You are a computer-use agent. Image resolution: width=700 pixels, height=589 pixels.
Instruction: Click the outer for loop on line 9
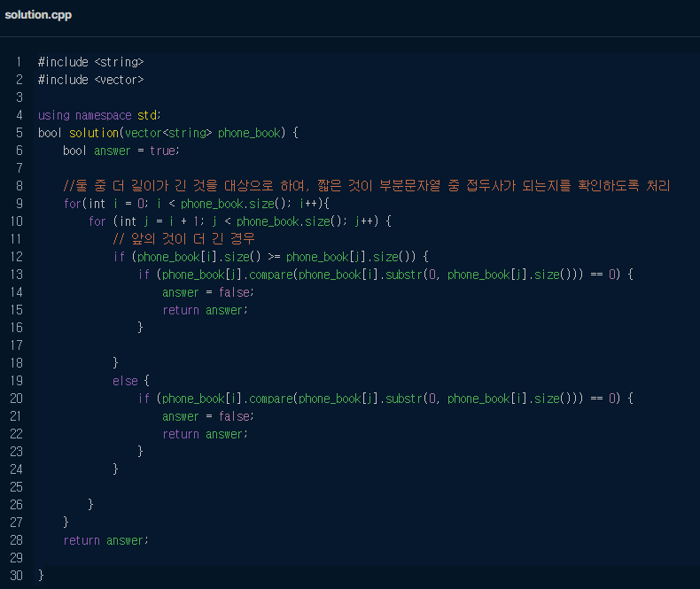click(x=197, y=204)
